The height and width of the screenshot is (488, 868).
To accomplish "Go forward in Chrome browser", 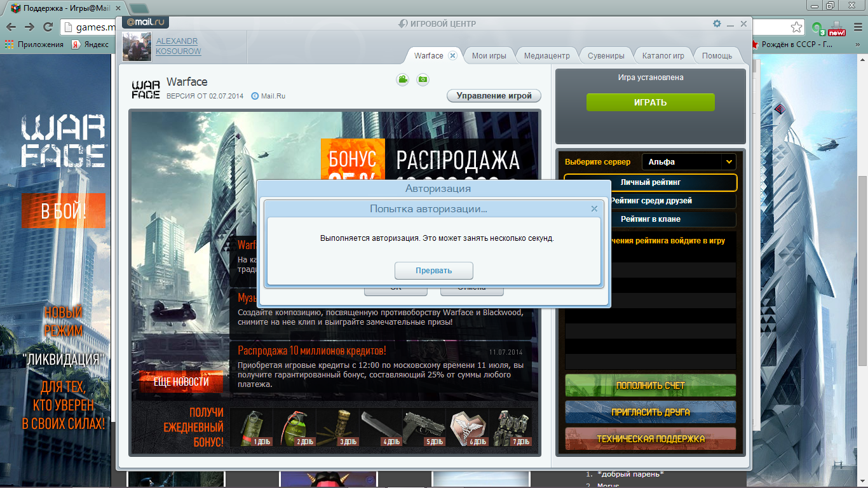I will pyautogui.click(x=29, y=27).
